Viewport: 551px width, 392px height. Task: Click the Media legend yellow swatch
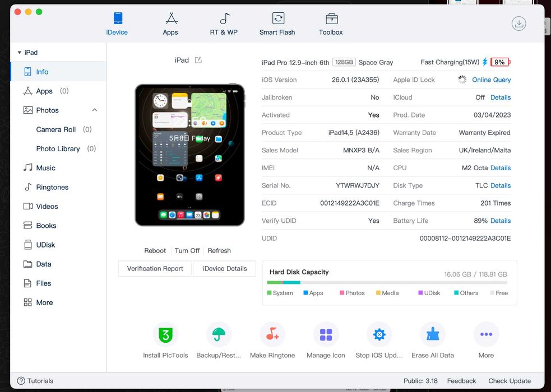pos(378,293)
